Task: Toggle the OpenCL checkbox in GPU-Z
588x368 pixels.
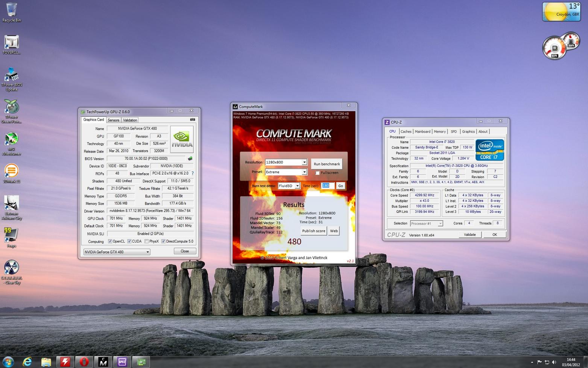Action: click(x=110, y=241)
